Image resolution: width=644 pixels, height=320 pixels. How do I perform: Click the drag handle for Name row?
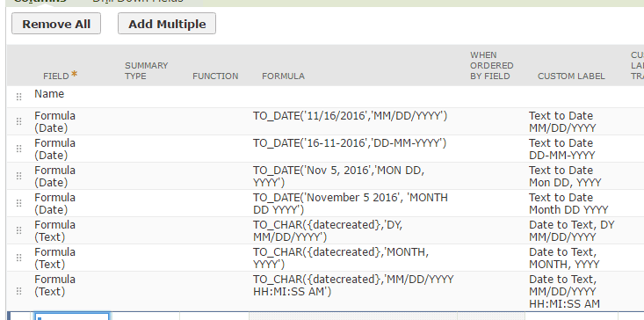click(19, 97)
